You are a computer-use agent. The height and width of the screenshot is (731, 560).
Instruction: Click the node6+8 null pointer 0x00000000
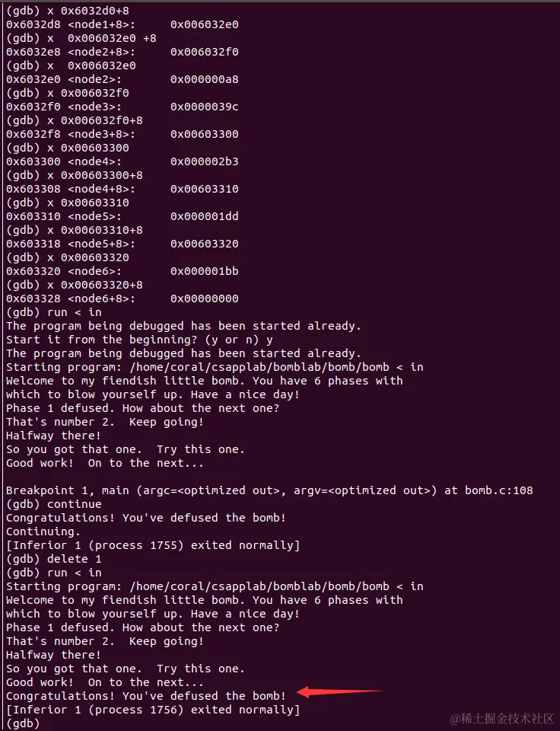coord(204,298)
